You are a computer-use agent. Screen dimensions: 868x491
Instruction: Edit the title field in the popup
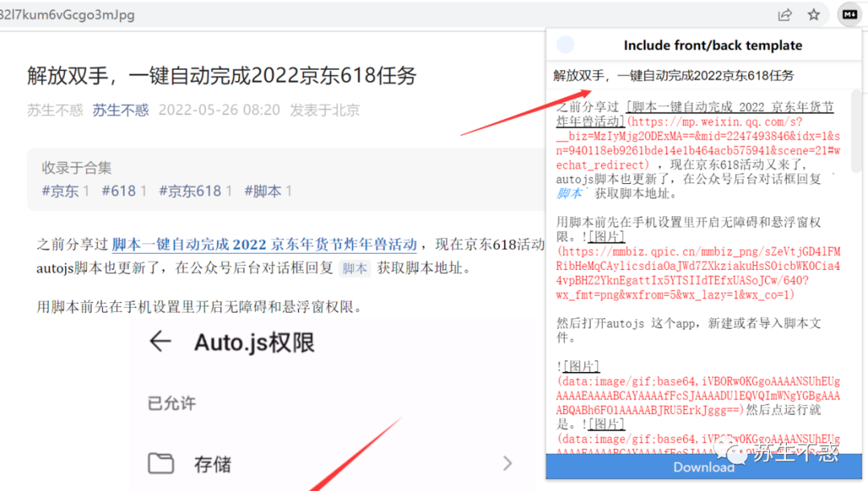point(703,76)
